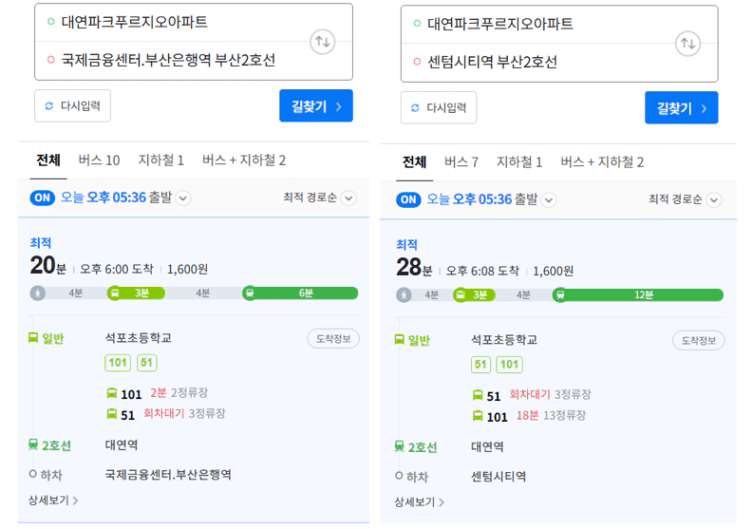The width and height of the screenshot is (753, 529).
Task: Click green bus icon next to left 일반
Action: tap(33, 338)
